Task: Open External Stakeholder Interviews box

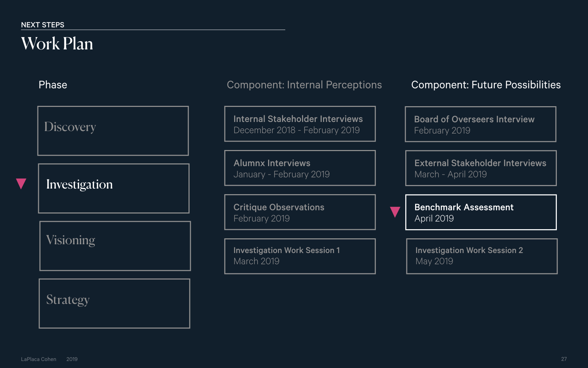Action: (x=481, y=168)
